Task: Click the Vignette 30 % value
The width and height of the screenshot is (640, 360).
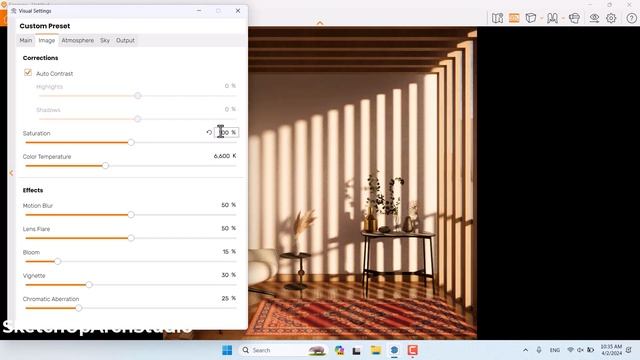Action: 229,275
